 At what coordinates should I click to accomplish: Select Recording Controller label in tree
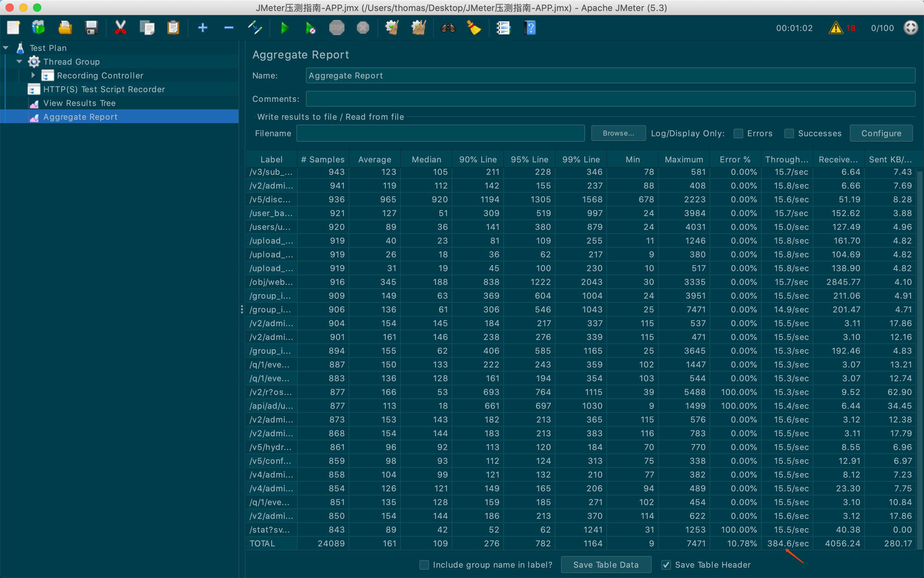[x=100, y=75]
